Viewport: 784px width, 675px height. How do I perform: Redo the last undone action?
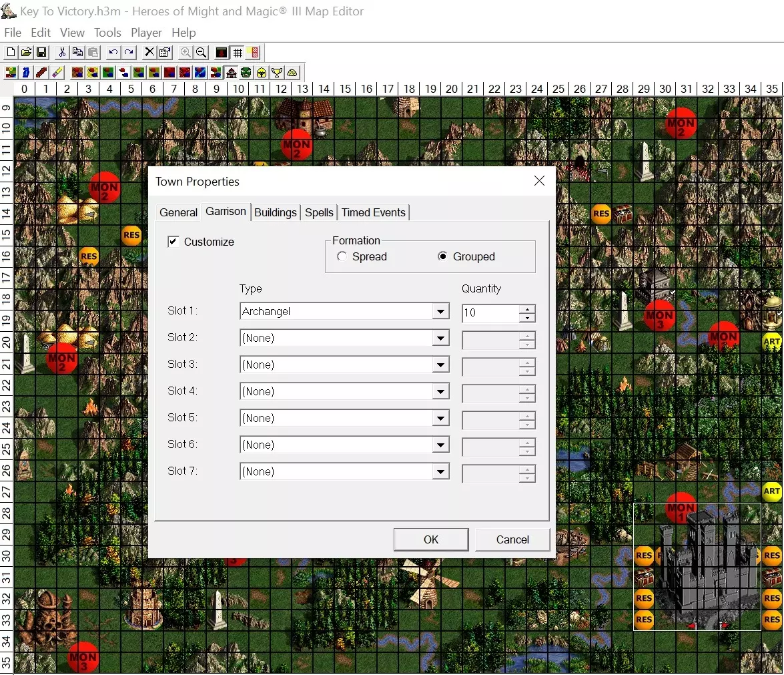pos(129,52)
